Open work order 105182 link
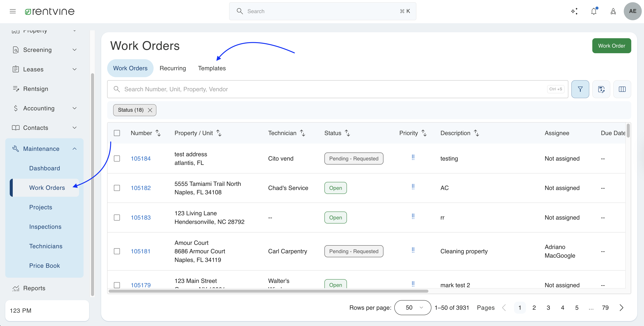644x326 pixels. 141,188
